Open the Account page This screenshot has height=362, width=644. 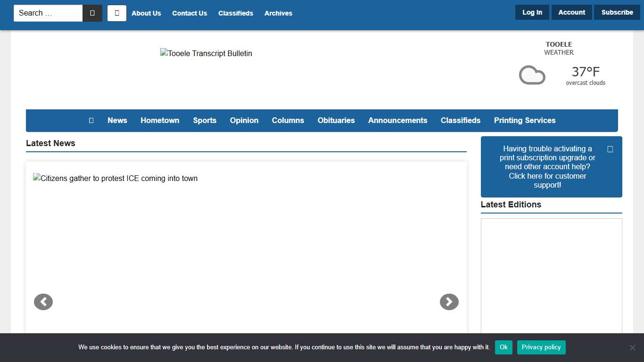[571, 13]
